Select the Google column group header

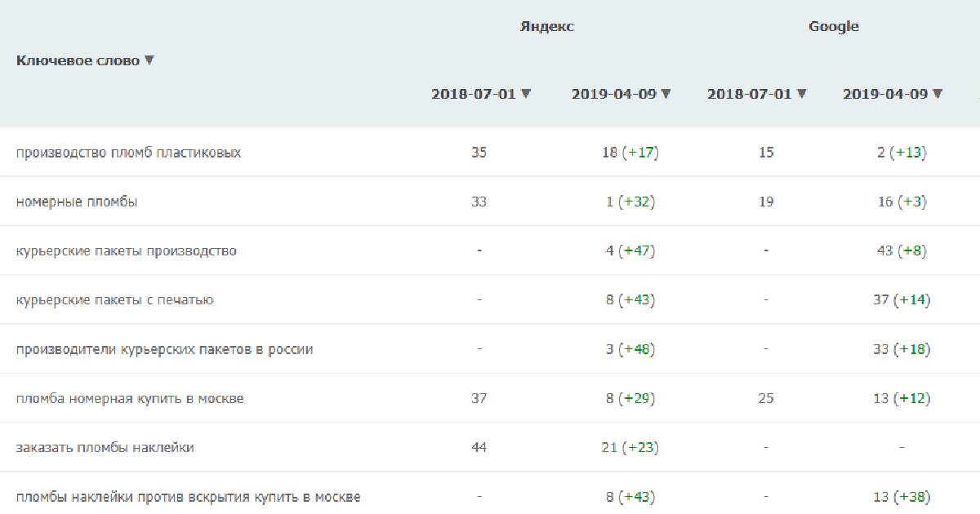(x=834, y=26)
